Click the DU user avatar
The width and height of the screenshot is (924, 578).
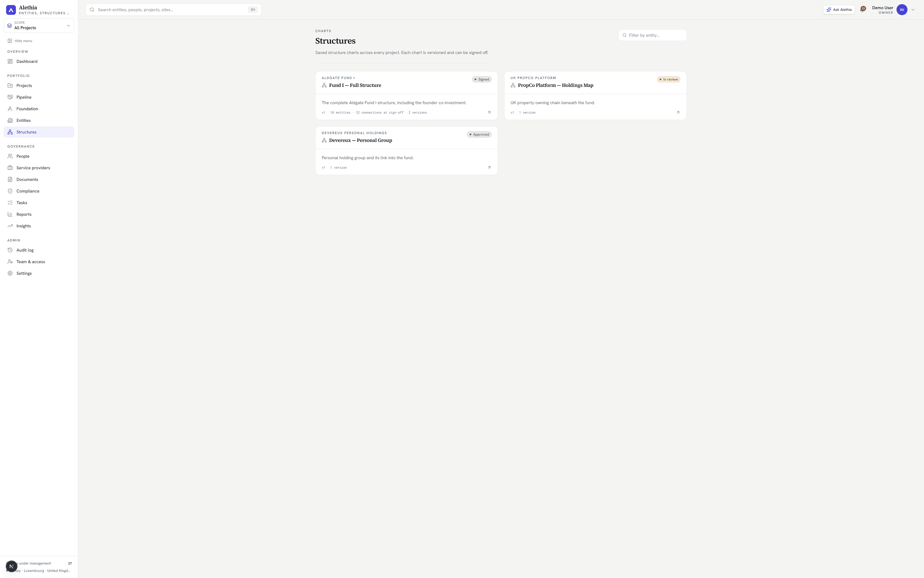[x=902, y=10]
